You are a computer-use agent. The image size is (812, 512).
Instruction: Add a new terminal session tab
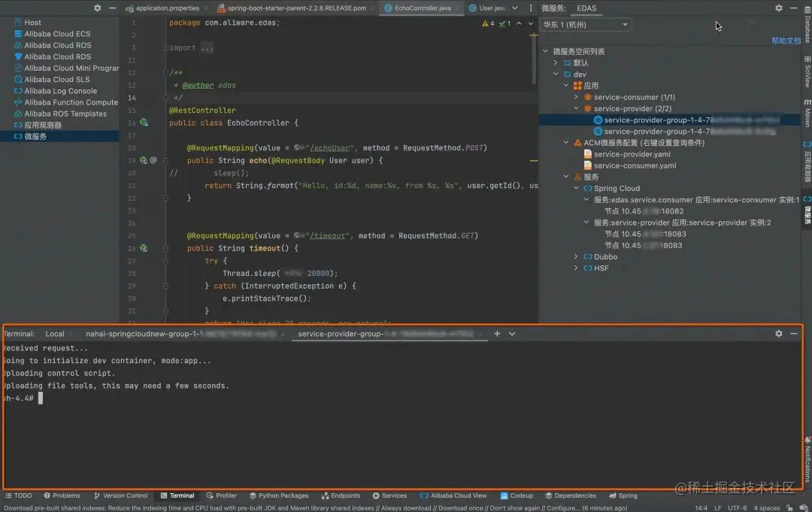click(x=497, y=334)
